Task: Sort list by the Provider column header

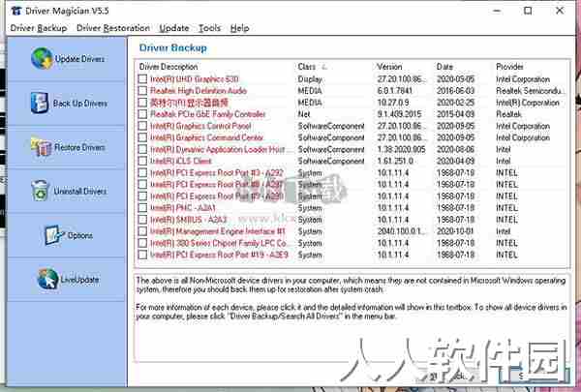Action: click(509, 67)
